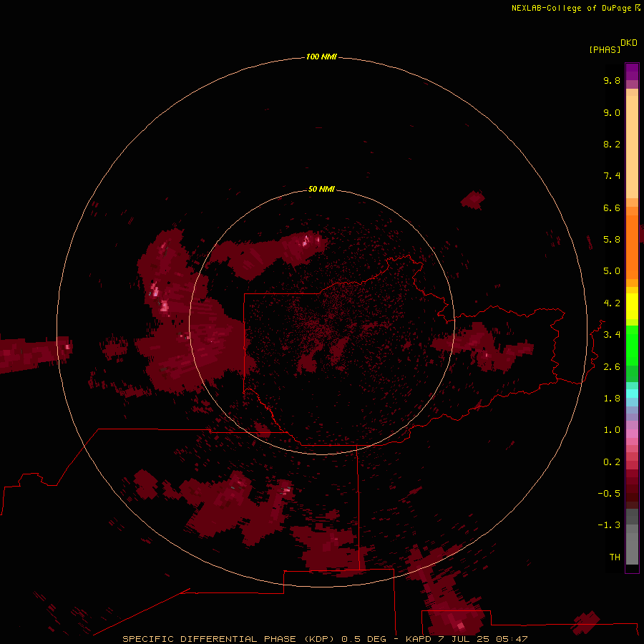Click the 3.4 legend value

612,335
